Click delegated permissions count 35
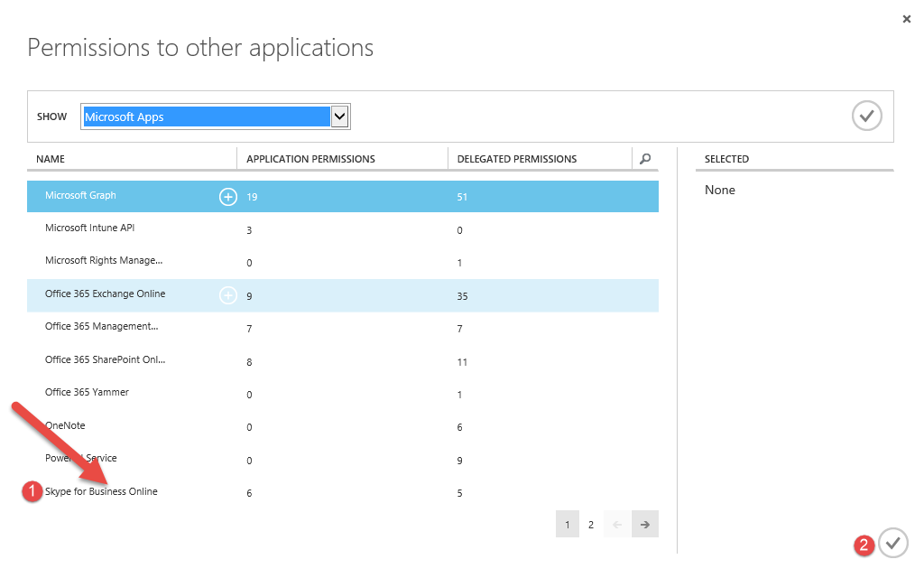 point(462,296)
